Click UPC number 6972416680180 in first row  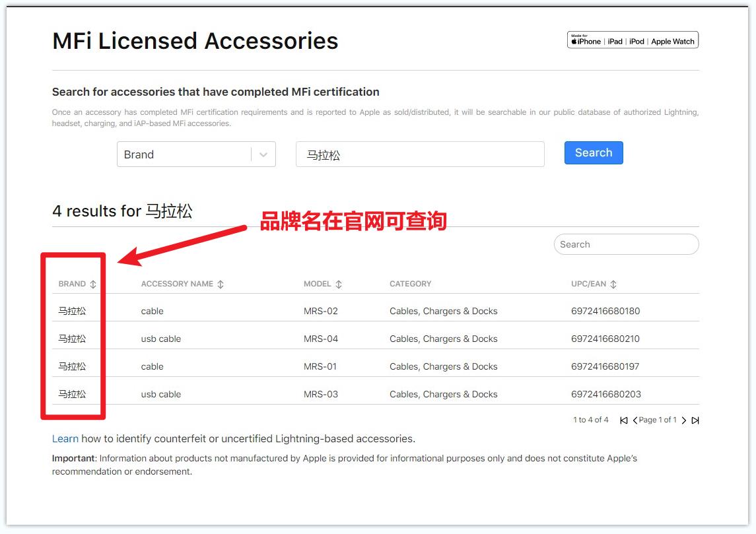(x=605, y=310)
